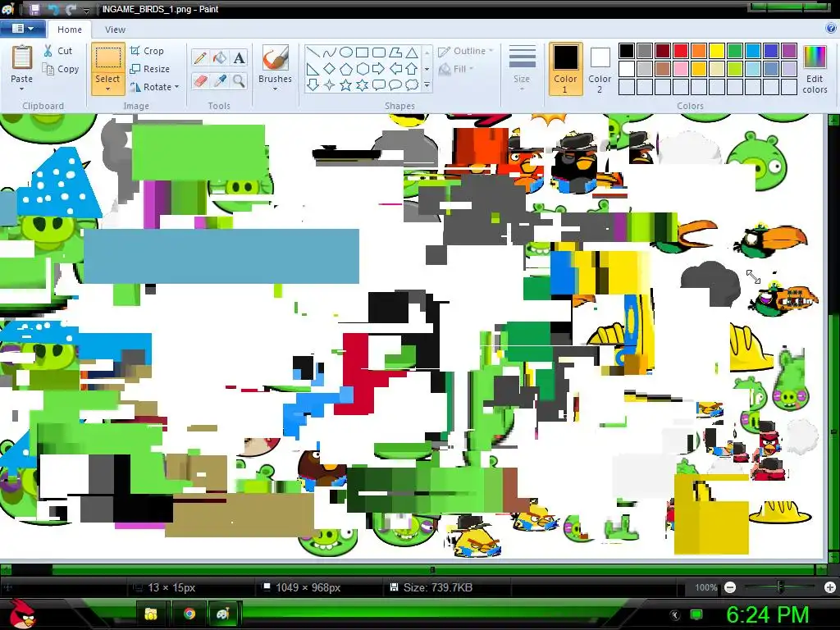Click the zoom slider handle

[780, 587]
